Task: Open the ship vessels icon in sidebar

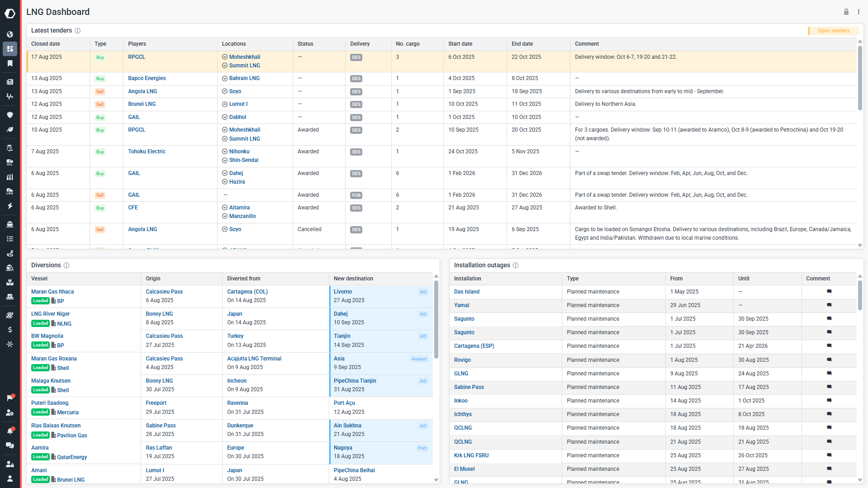Action: coord(10,224)
